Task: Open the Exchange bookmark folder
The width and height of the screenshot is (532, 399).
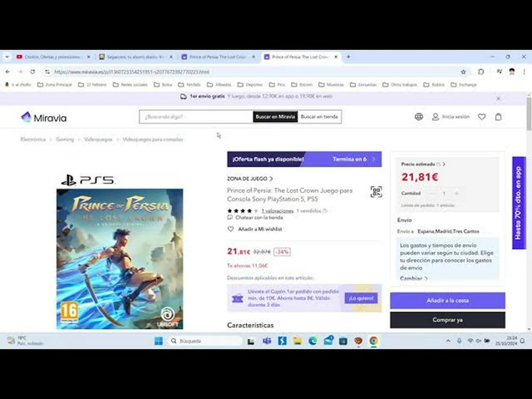Action: pos(463,85)
